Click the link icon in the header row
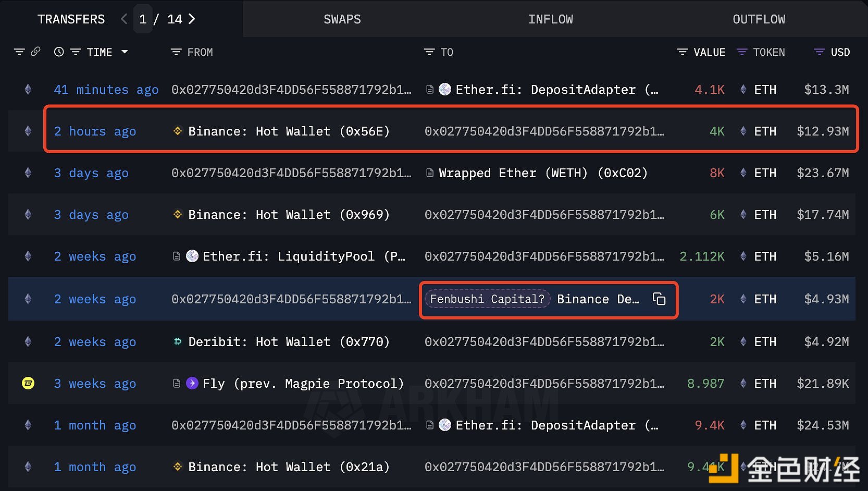Viewport: 868px width, 491px height. pyautogui.click(x=35, y=52)
